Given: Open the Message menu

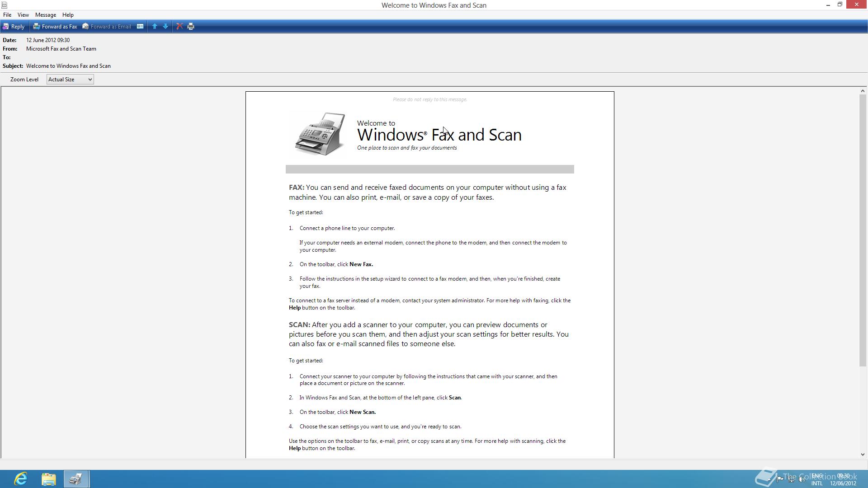Looking at the screenshot, I should point(46,15).
